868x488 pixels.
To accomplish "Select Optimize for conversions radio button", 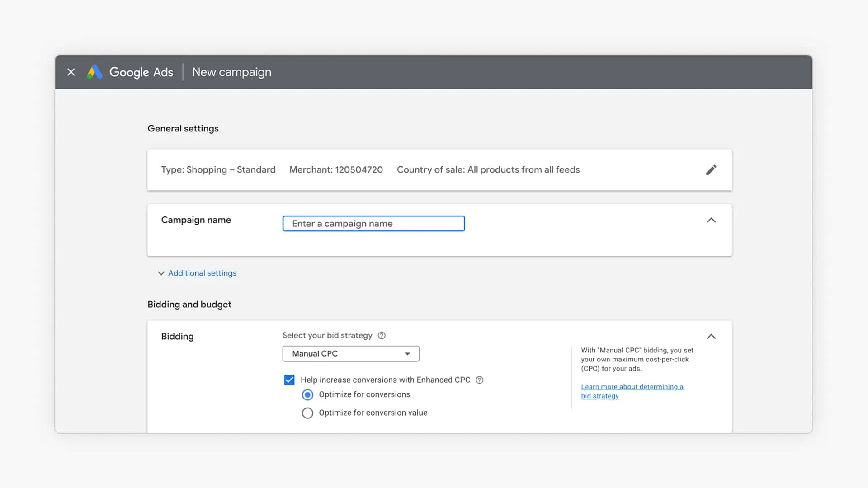I will click(x=307, y=395).
